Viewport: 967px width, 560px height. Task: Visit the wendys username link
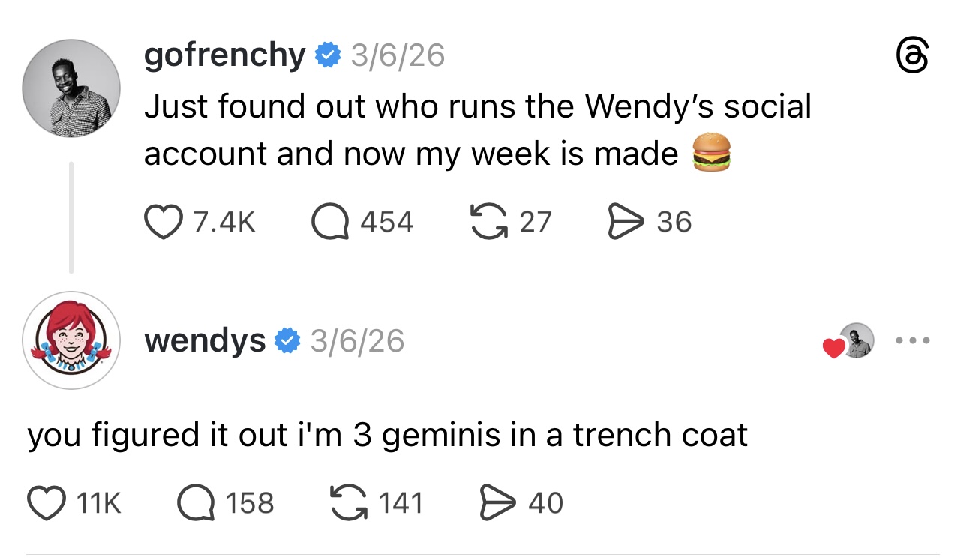point(204,341)
